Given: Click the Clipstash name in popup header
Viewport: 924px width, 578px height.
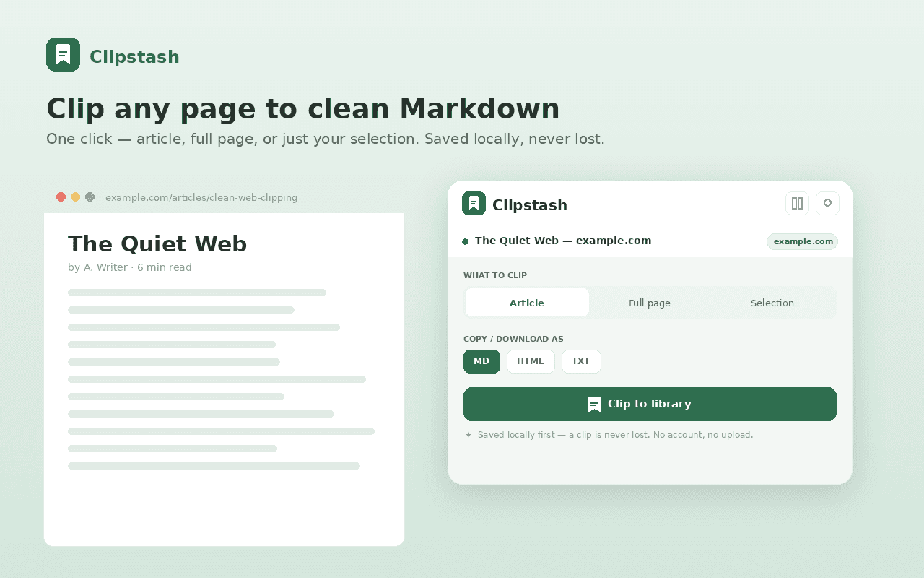Looking at the screenshot, I should (x=530, y=205).
